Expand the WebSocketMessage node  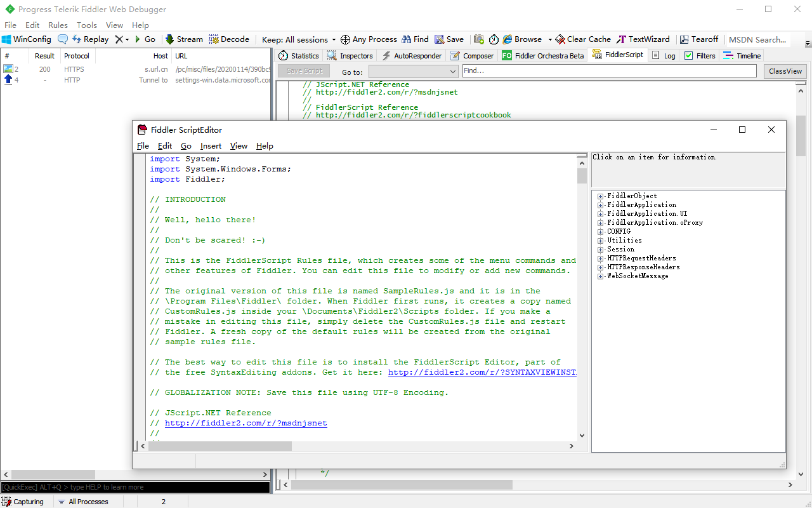[600, 276]
